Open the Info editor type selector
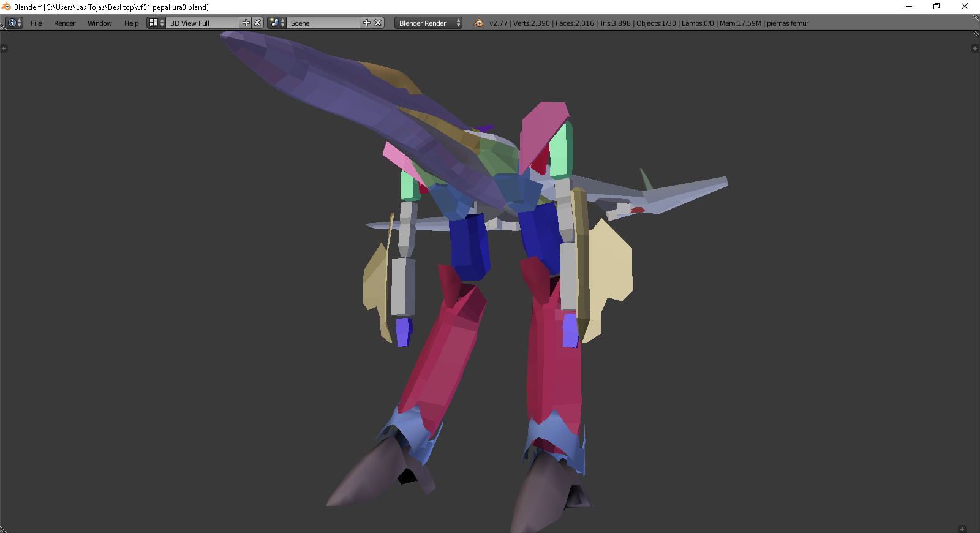The image size is (980, 533). pos(14,23)
